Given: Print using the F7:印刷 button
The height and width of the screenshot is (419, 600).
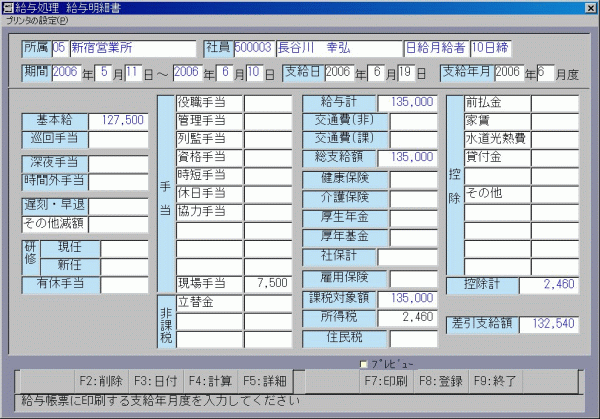Looking at the screenshot, I should click(x=385, y=381).
